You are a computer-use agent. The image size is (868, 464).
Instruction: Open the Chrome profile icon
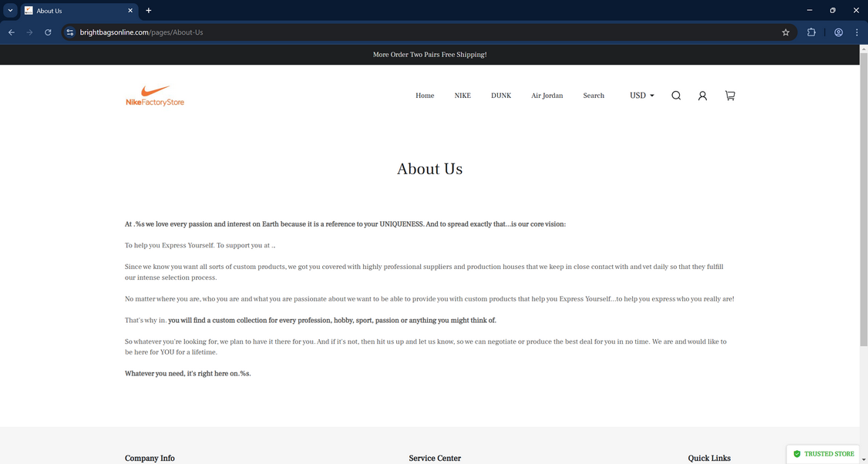(839, 32)
